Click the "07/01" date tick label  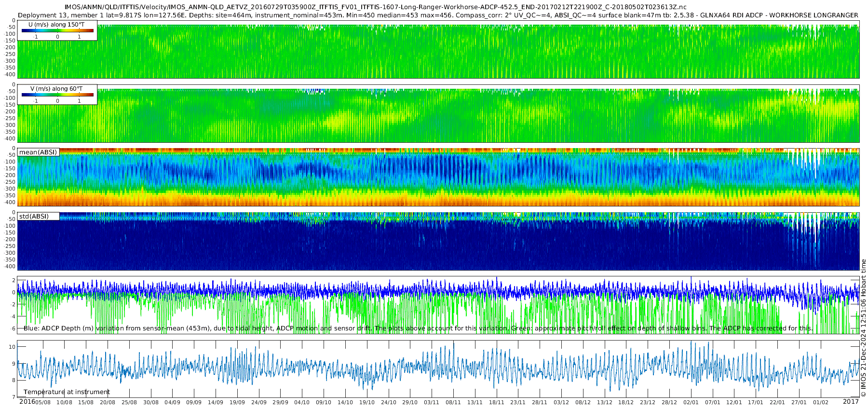coord(713,403)
